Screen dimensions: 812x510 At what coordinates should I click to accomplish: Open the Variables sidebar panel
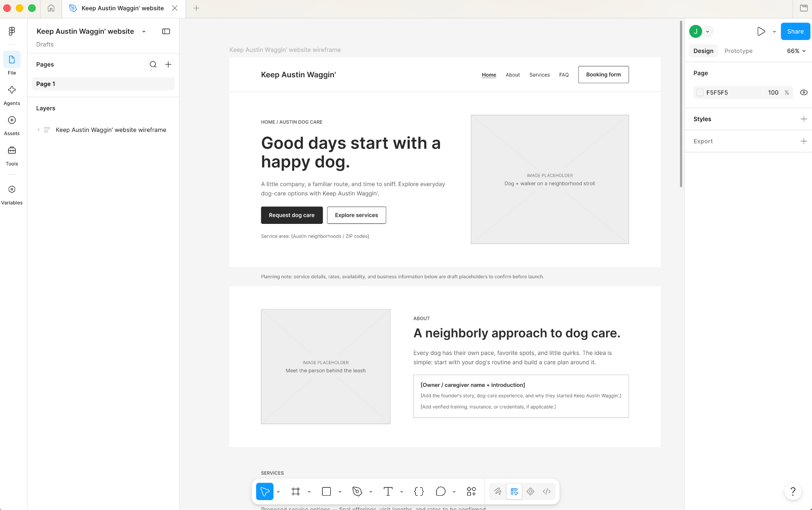(12, 195)
